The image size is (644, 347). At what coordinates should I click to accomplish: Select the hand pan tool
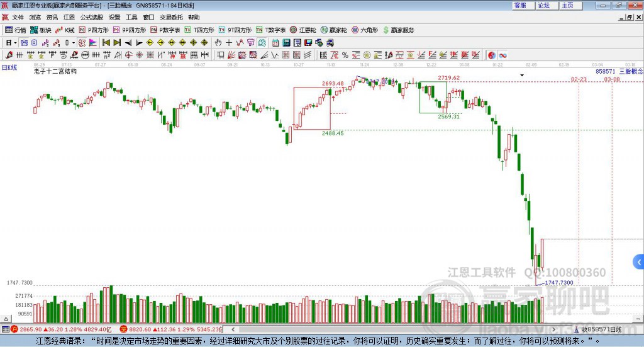218,43
